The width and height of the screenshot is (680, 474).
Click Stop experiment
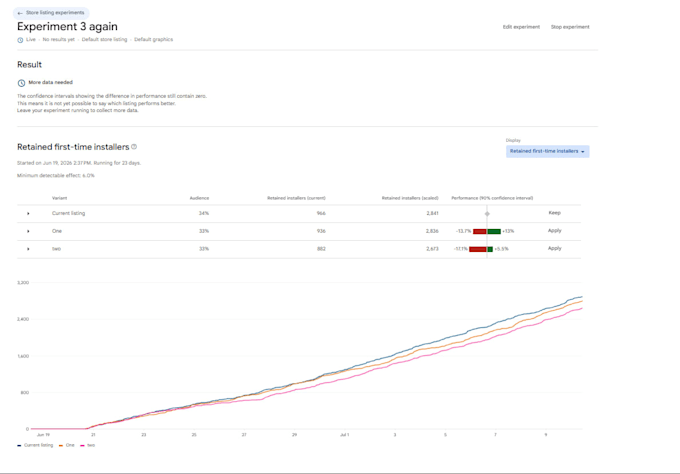(x=570, y=27)
